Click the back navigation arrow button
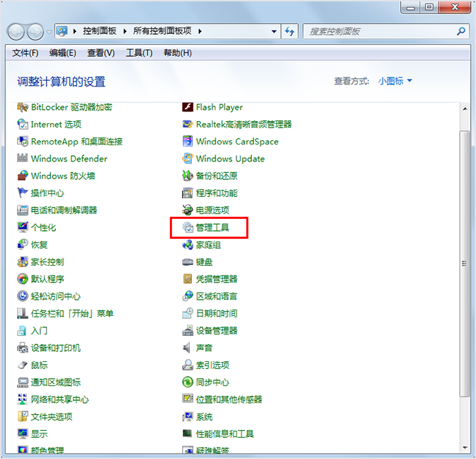The width and height of the screenshot is (476, 459). point(16,31)
